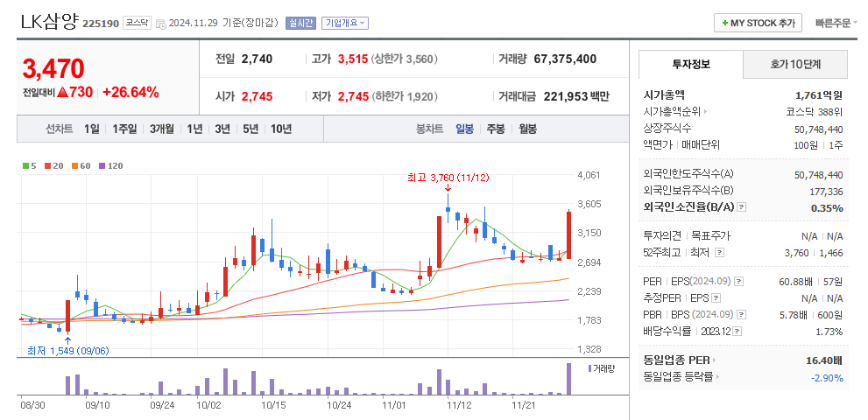Click the 외국인보유주식수 value 177,336
This screenshot has width=868, height=420.
click(x=825, y=192)
